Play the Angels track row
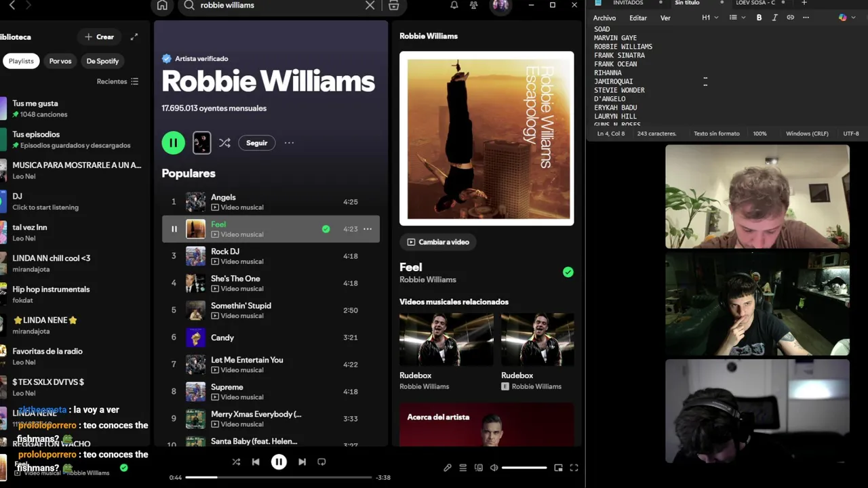Screen dimensions: 868x488 click(x=271, y=202)
